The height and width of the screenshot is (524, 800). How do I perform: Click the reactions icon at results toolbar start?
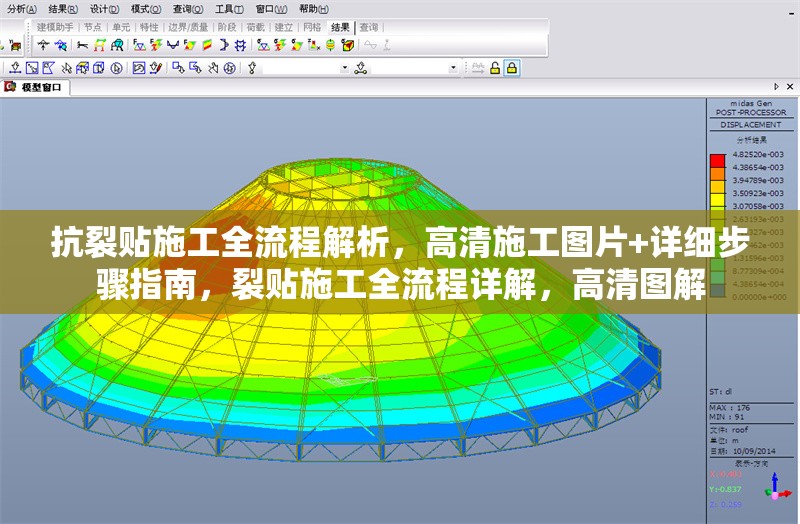click(43, 45)
